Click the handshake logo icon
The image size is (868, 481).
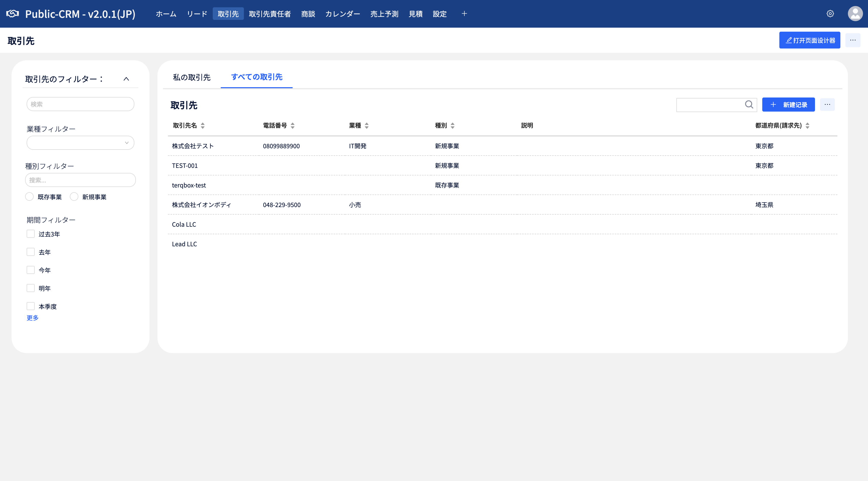coord(13,14)
